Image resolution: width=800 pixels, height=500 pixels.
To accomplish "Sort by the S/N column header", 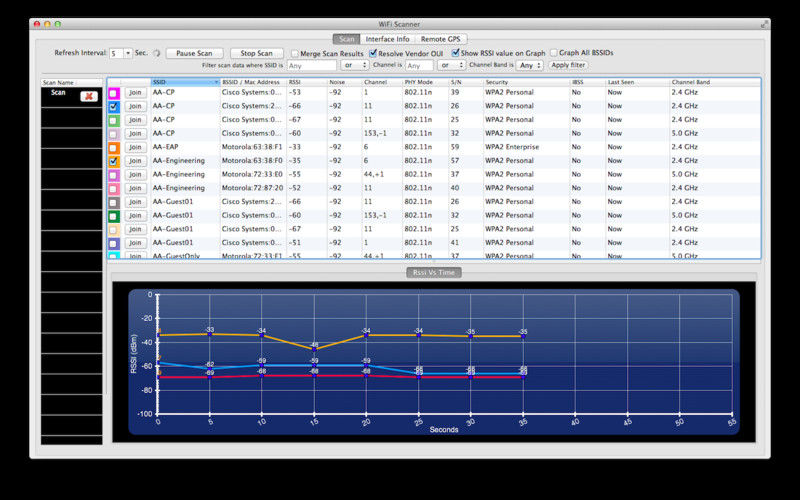I will coord(466,82).
